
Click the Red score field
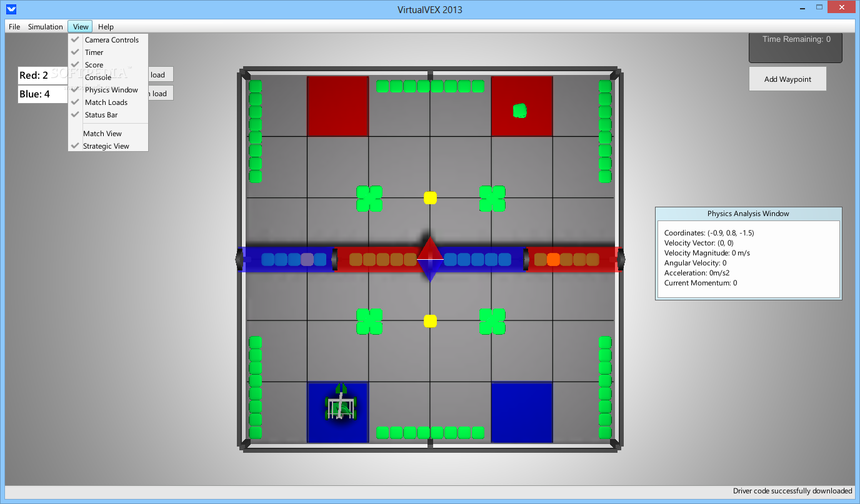point(42,76)
